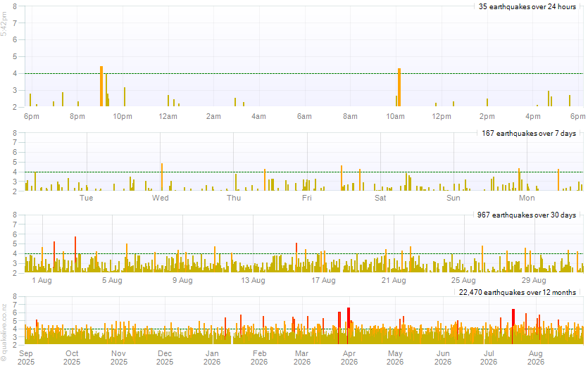Screen dimensions: 588x373
Task: Click the '17 Aug' date label
Action: [323, 280]
